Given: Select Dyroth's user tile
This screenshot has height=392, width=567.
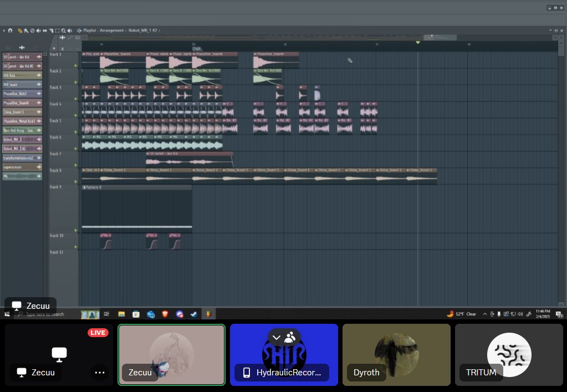Looking at the screenshot, I should [x=396, y=355].
